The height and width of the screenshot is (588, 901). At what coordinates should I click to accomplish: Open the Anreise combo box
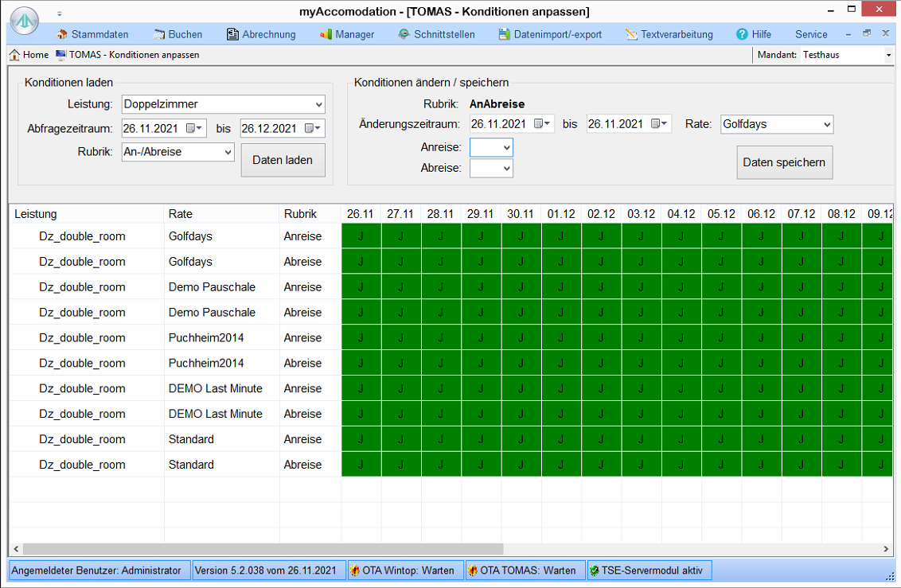click(491, 147)
